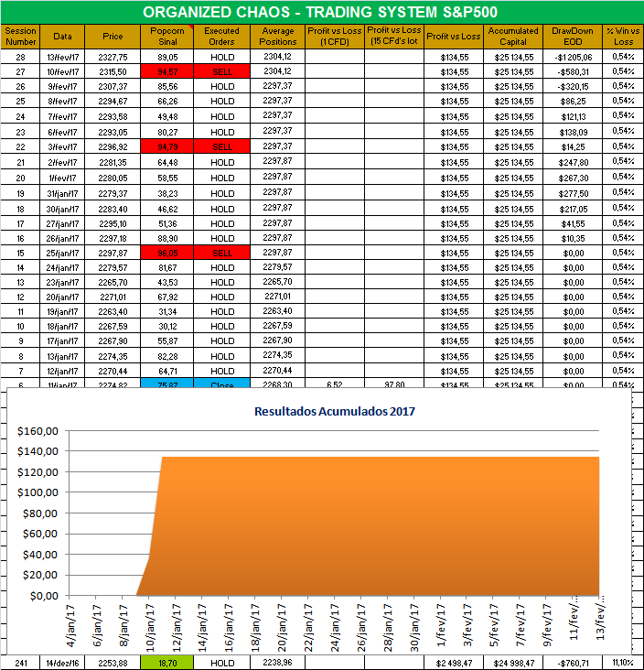Screen dimensions: 644x670
Task: Click the date cell 18/jan/17
Action: [62, 326]
